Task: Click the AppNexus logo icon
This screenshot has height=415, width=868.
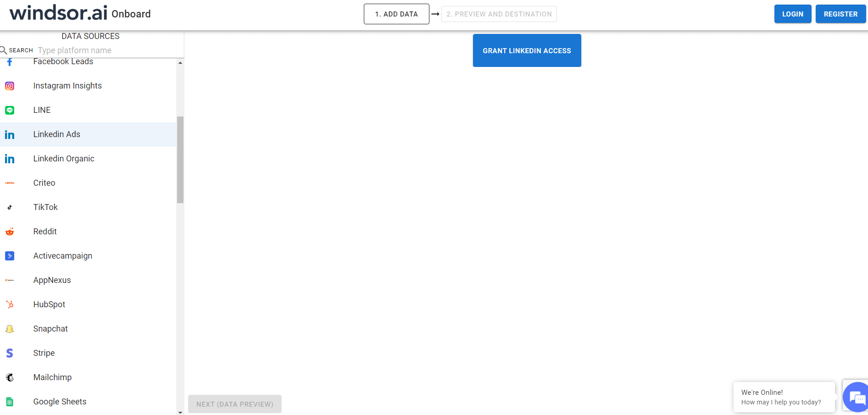Action: pos(10,280)
